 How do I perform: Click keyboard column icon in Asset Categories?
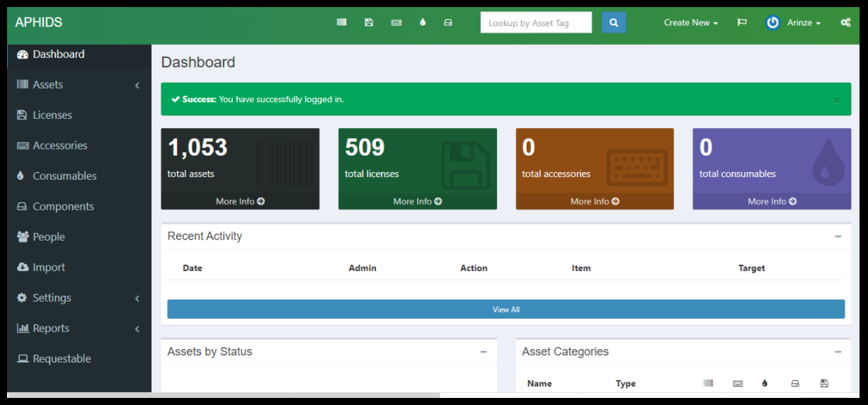pos(738,383)
